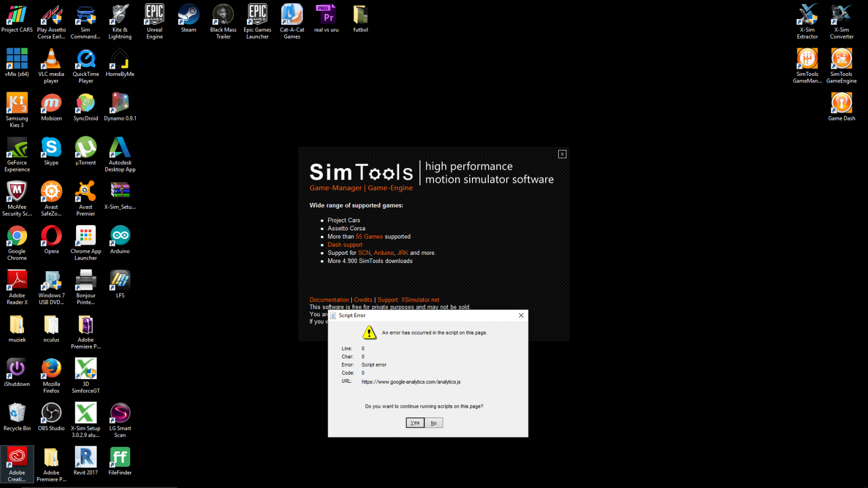Select the SimTools GameEngine icon
The width and height of the screenshot is (868, 488).
(x=841, y=66)
